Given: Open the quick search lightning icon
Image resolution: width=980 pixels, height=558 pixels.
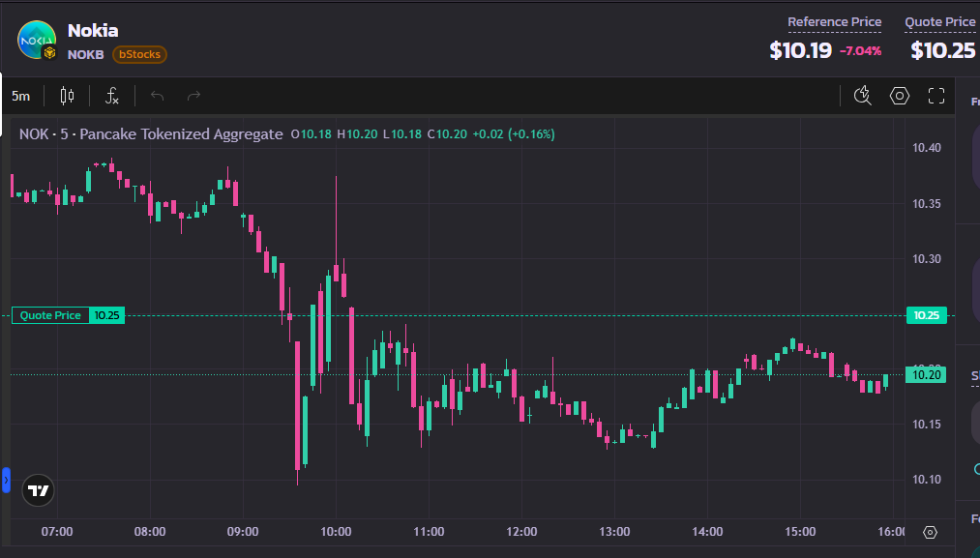Looking at the screenshot, I should [x=863, y=96].
